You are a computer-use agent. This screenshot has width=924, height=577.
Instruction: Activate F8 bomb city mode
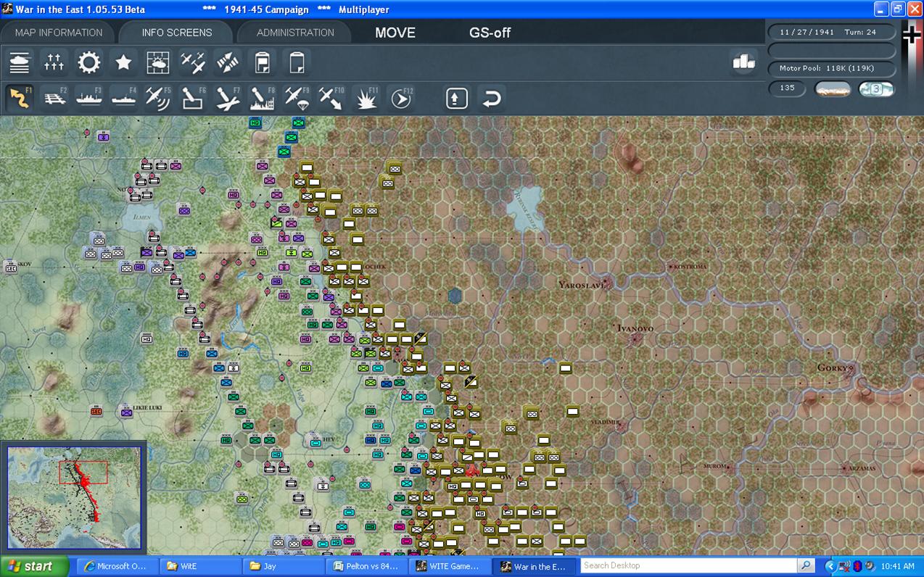tap(262, 98)
